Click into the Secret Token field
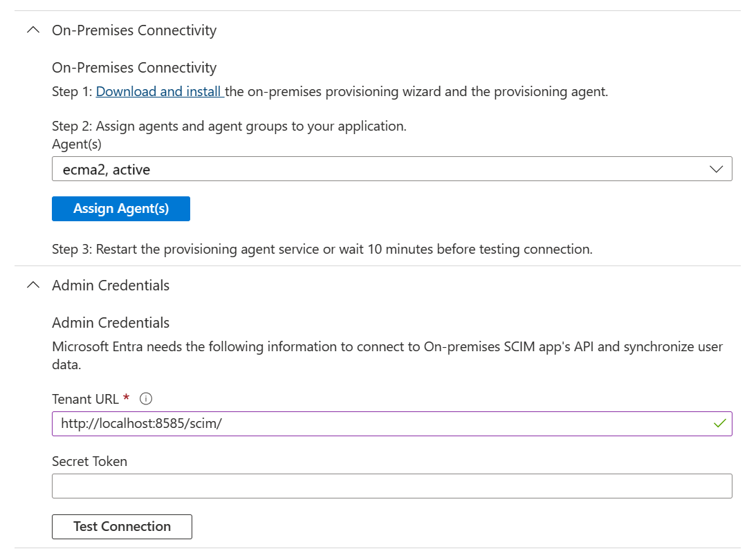The height and width of the screenshot is (560, 747). coord(391,486)
